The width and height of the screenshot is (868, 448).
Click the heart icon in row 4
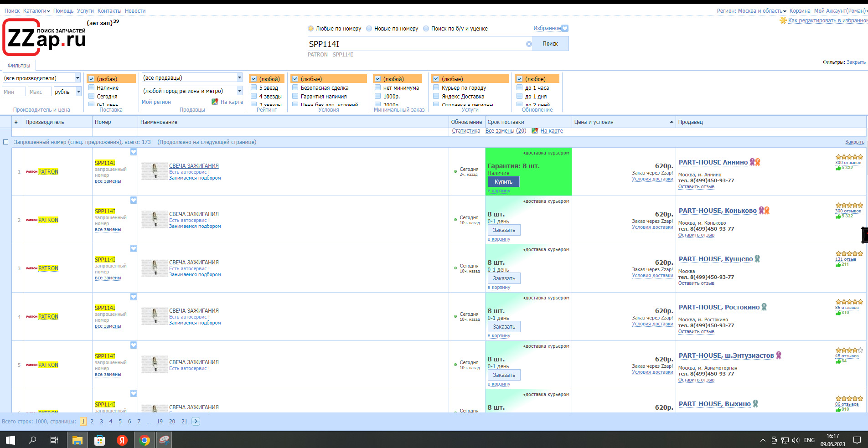(134, 297)
